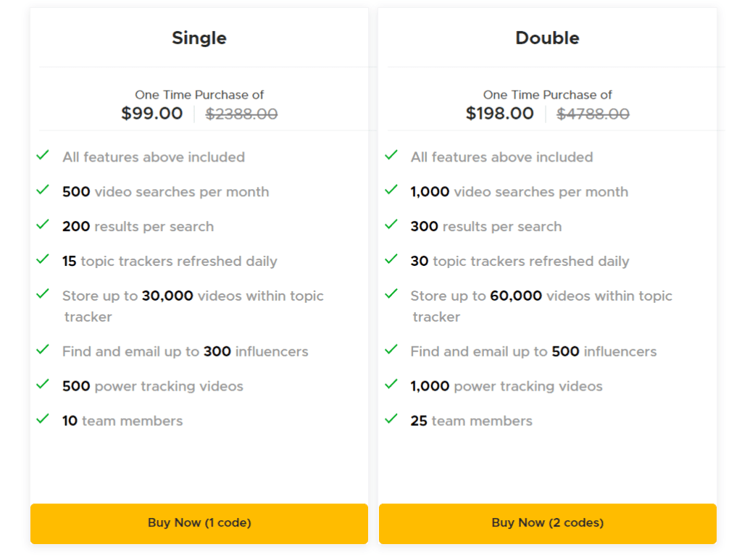742x560 pixels.
Task: Click Buy Now for 1 code
Action: pyautogui.click(x=199, y=523)
